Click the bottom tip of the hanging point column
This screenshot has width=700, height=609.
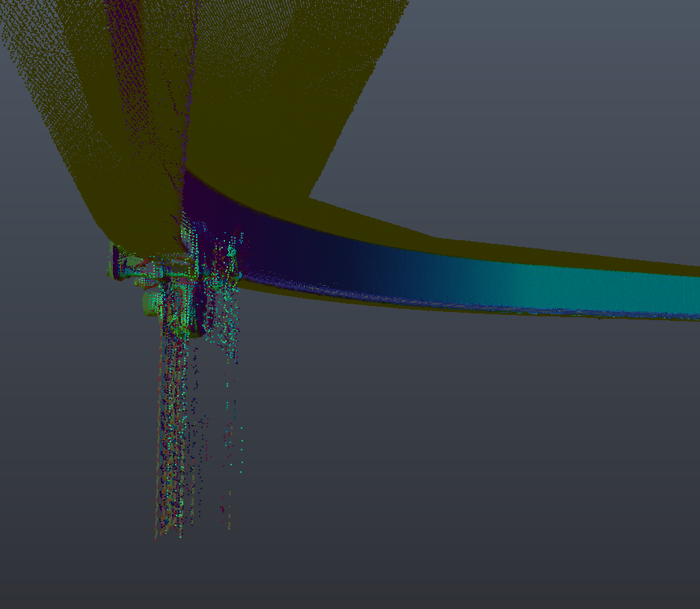161,533
